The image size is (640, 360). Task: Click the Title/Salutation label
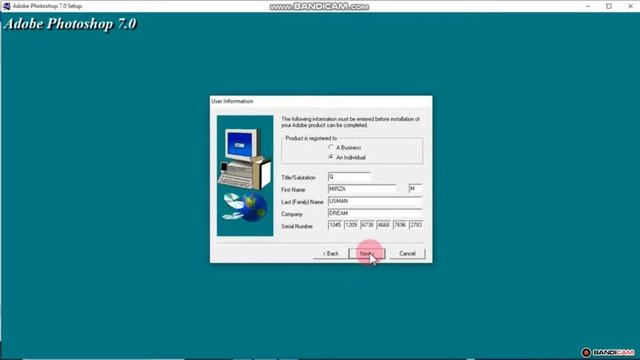[x=298, y=178]
